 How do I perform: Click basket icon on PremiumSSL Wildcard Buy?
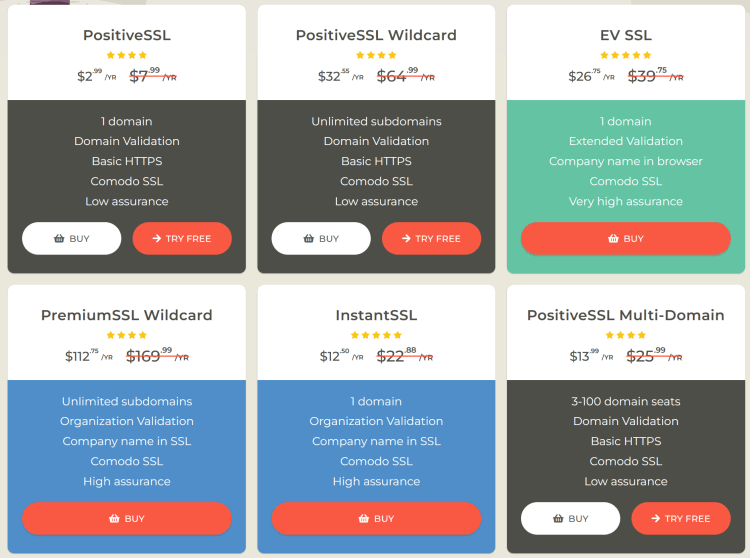pos(114,519)
